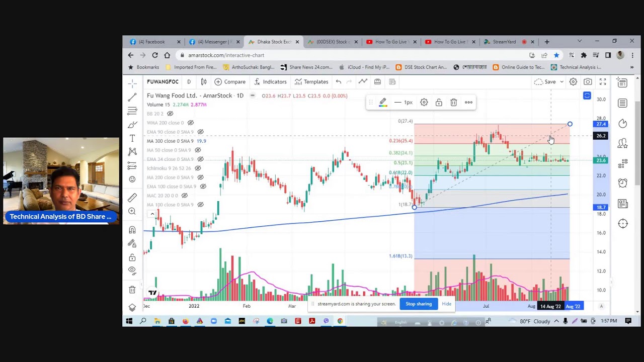Click the FUWANGFOC symbol search
The height and width of the screenshot is (362, 644).
(163, 81)
